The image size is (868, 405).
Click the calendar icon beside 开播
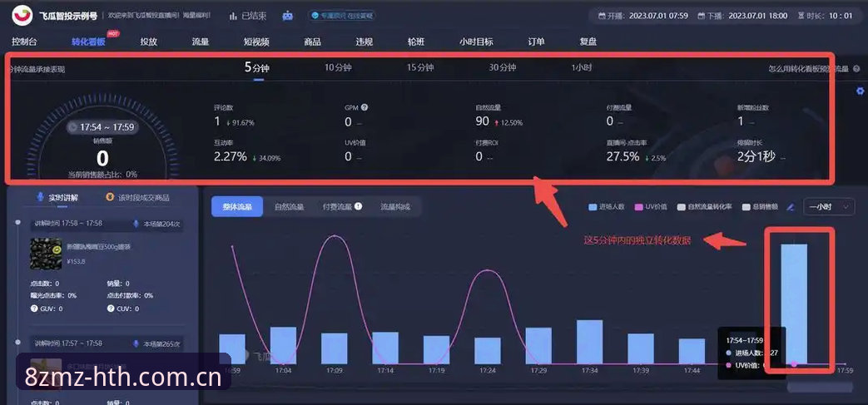tap(602, 16)
